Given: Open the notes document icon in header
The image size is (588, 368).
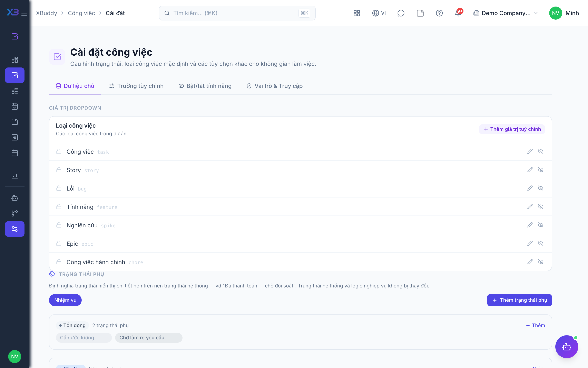Looking at the screenshot, I should coord(420,13).
